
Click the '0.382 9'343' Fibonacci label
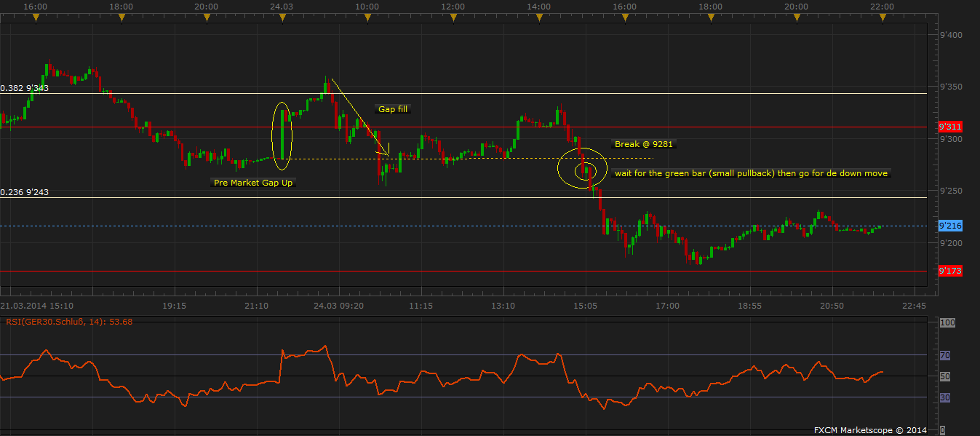[x=25, y=88]
